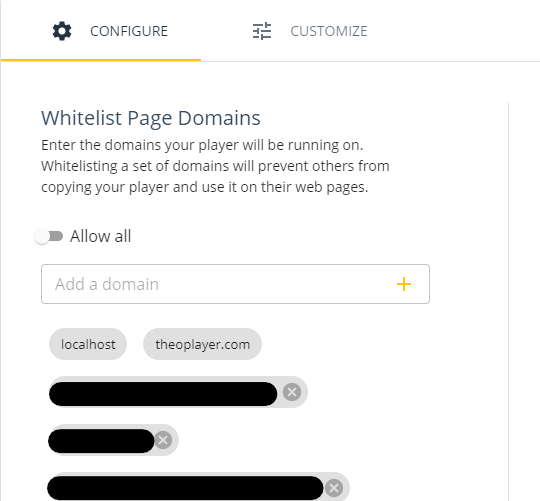Select the localhost domain chip
This screenshot has width=540, height=501.
tap(88, 344)
